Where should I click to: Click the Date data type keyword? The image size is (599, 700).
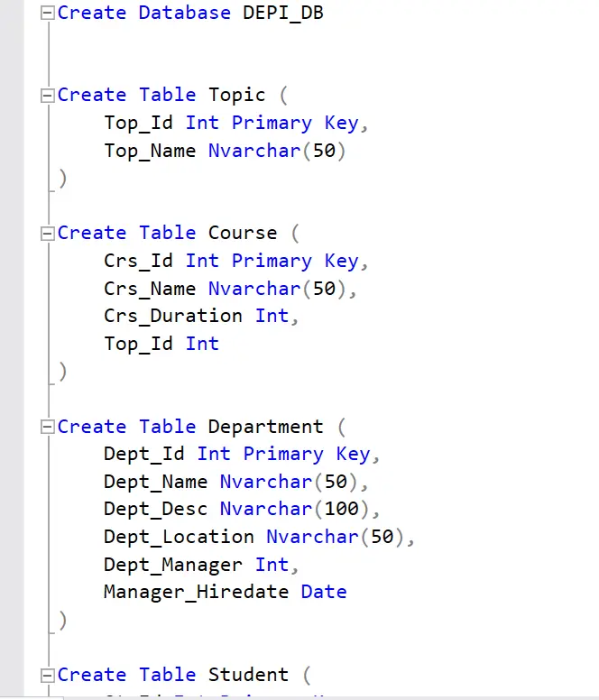(324, 593)
